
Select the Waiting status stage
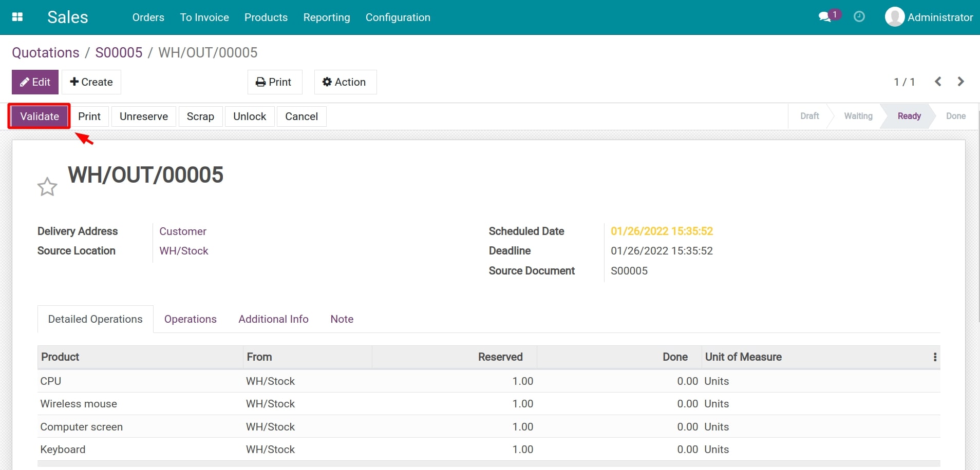point(858,116)
